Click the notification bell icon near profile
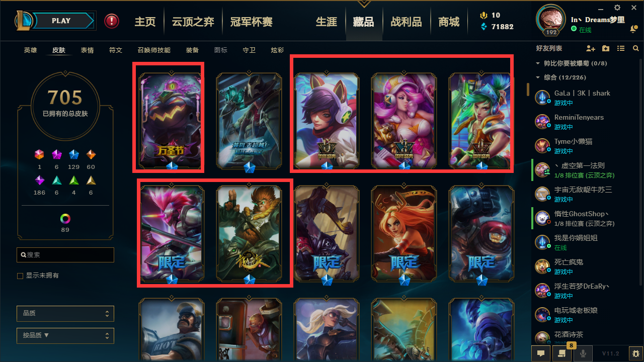Viewport: 644px width, 362px height. 633,30
